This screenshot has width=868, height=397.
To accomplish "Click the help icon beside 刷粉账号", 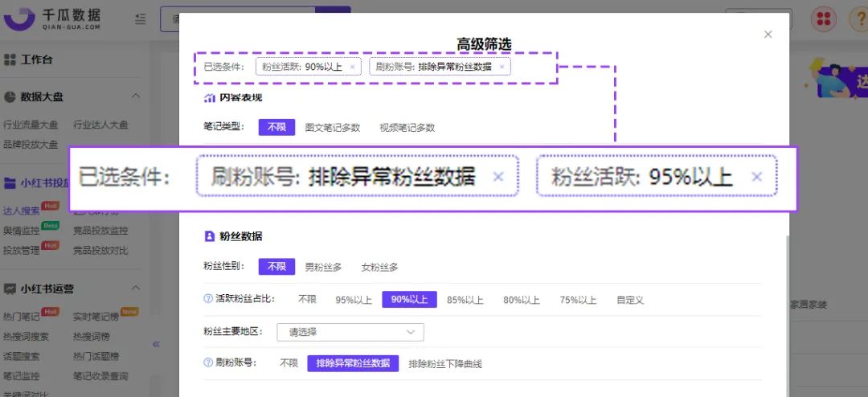I will point(208,362).
